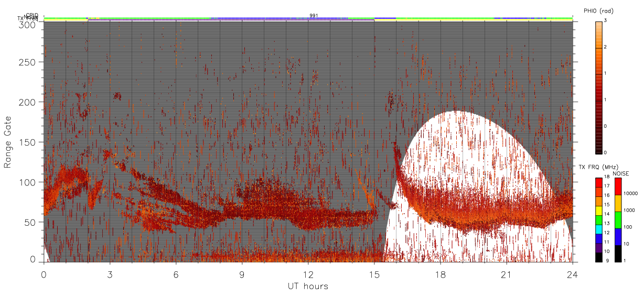This screenshot has height=297, width=644.
Task: Click range gate tick label 200
Action: click(28, 102)
